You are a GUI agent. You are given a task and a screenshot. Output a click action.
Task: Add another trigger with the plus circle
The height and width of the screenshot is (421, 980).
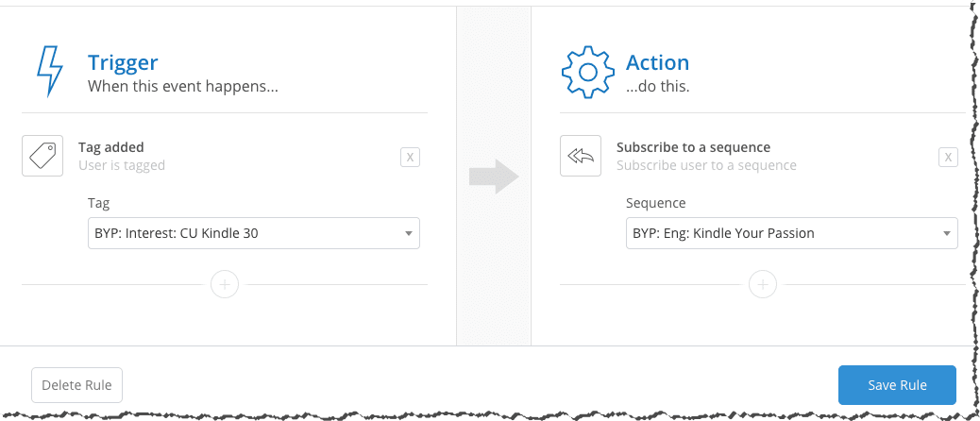point(225,285)
